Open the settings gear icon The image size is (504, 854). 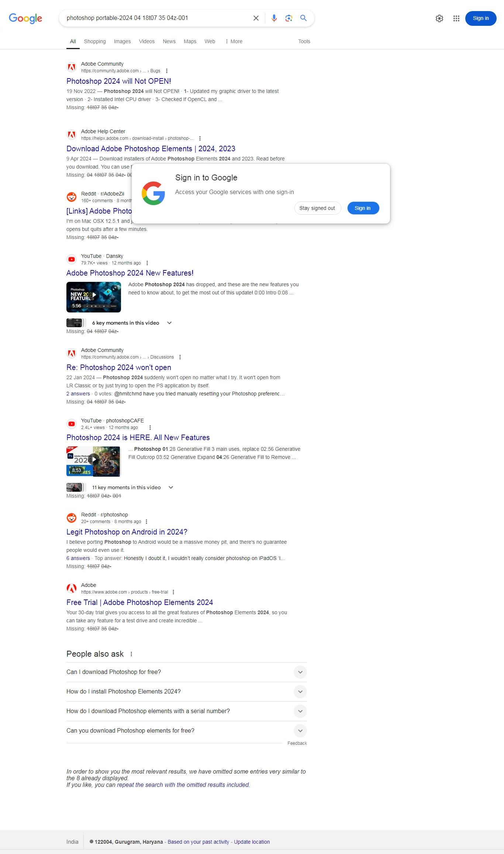(x=439, y=18)
